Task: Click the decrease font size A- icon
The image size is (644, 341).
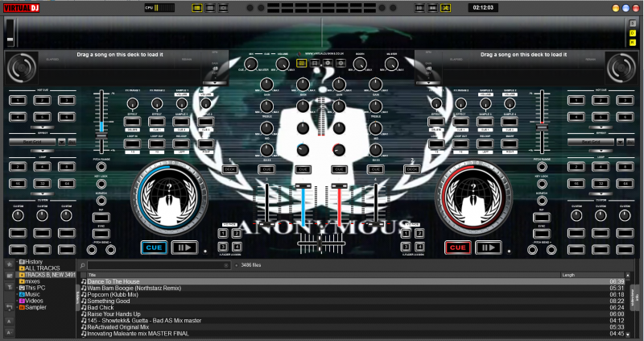Action: 9,332
